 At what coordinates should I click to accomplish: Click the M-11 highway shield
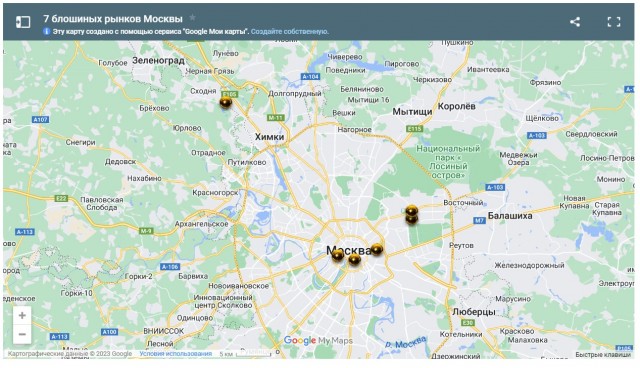point(276,117)
